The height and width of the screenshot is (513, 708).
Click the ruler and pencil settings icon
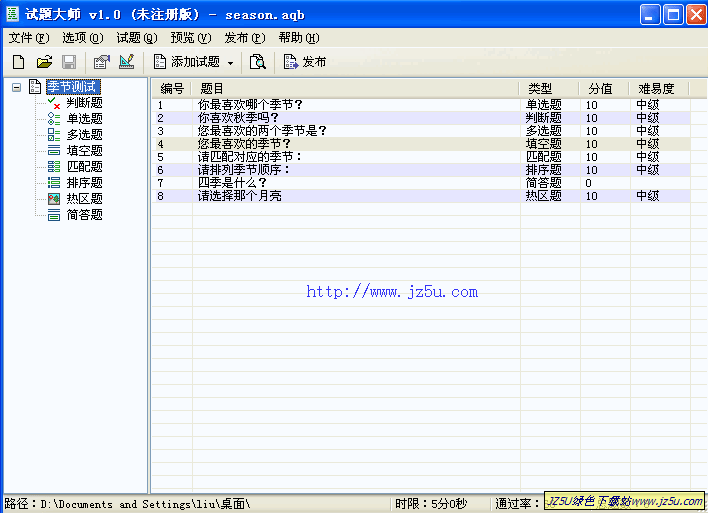pyautogui.click(x=126, y=62)
